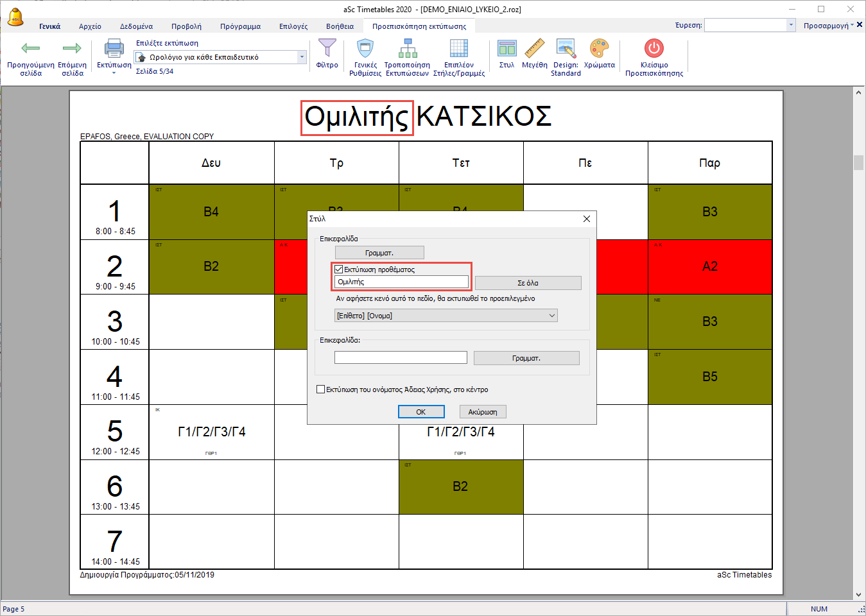866x616 pixels.
Task: Open Γενικές Ρυθμίσεις shield icon
Action: click(365, 49)
